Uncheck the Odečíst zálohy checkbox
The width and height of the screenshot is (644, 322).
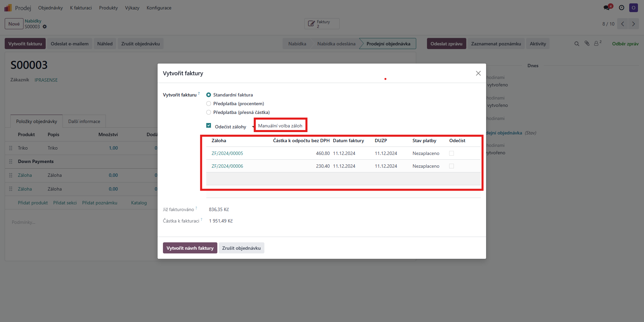209,125
